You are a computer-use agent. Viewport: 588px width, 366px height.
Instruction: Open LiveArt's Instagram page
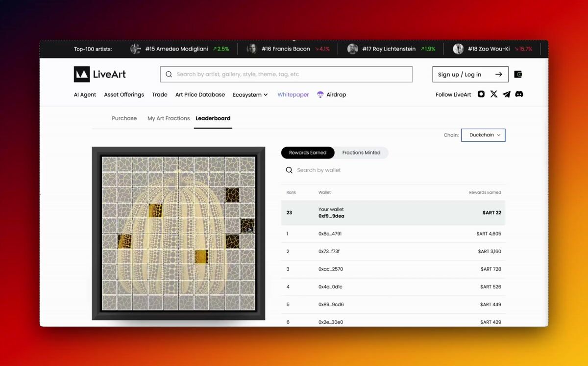tap(481, 94)
